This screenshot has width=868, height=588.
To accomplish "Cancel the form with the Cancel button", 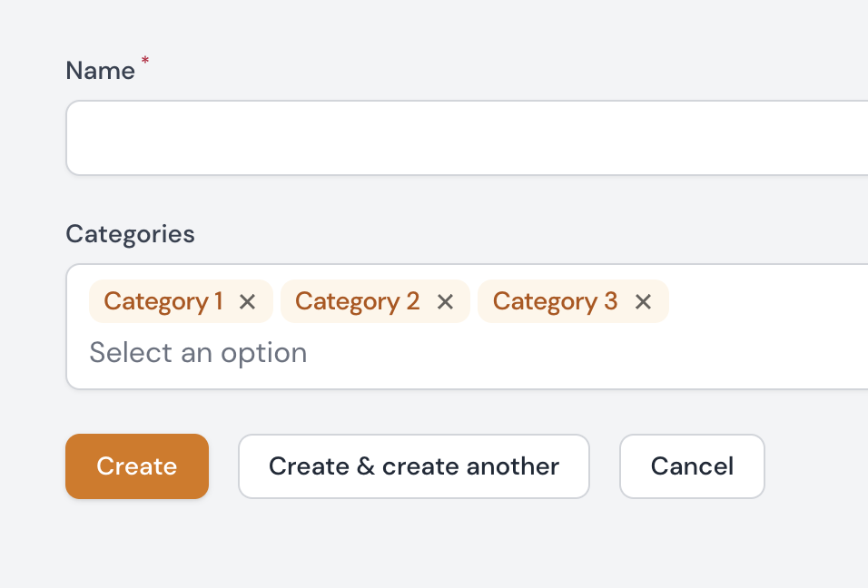I will click(x=692, y=465).
